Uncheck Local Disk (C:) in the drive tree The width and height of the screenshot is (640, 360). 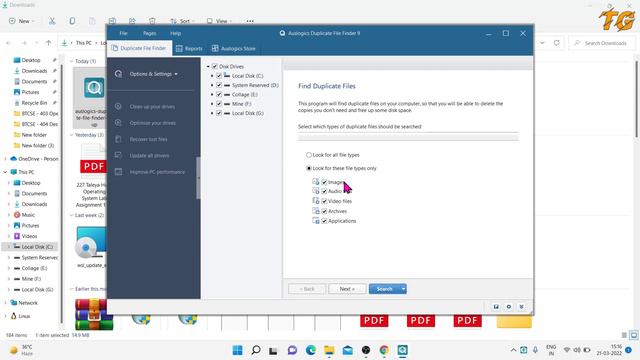coord(219,76)
